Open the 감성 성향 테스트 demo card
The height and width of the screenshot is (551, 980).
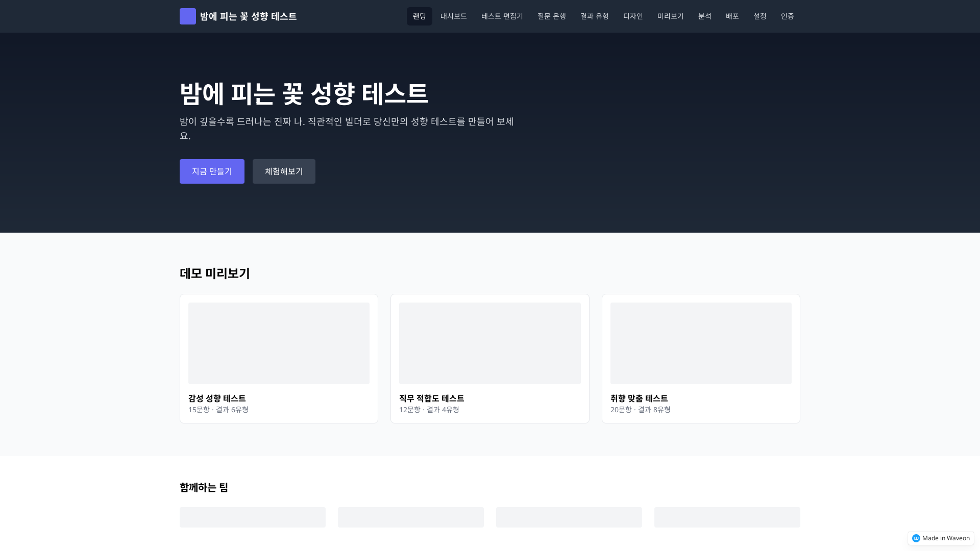tap(279, 359)
